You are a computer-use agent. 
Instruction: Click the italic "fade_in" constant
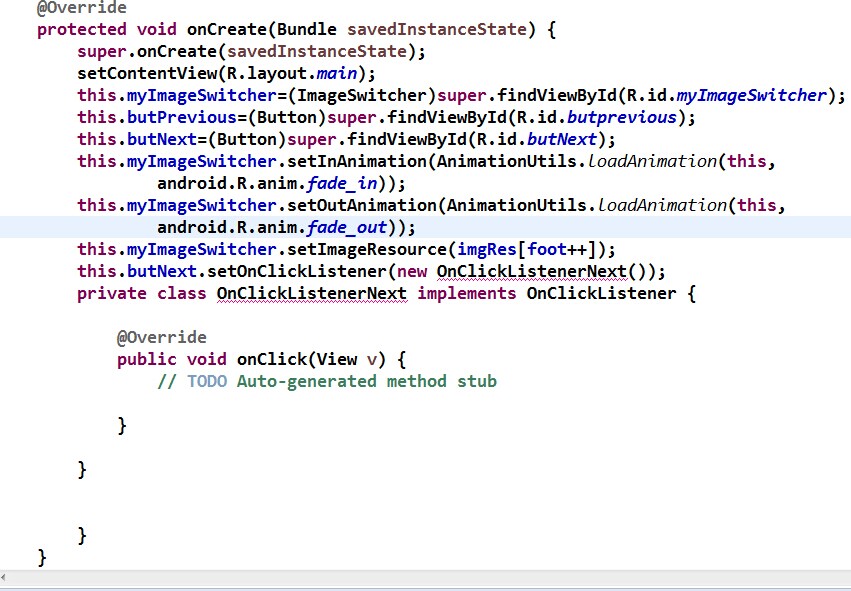[x=342, y=183]
